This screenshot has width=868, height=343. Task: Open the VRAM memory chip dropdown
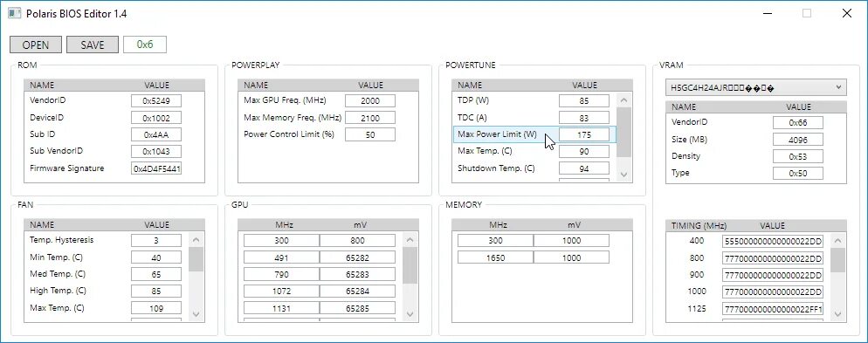755,87
